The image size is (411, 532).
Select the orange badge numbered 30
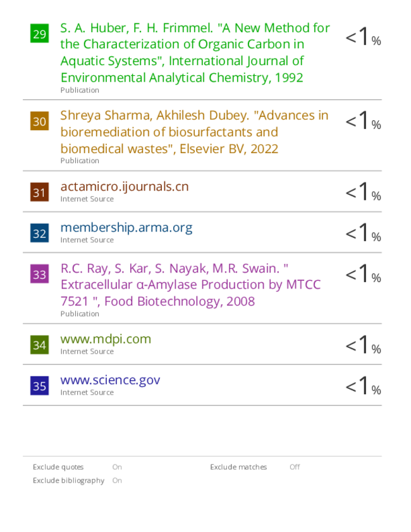pyautogui.click(x=39, y=121)
